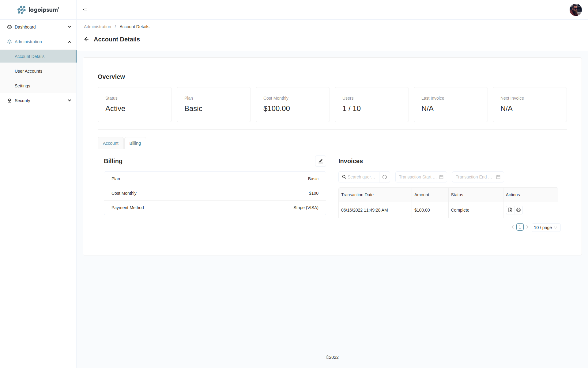
Task: Open the user avatar profile picture
Action: click(x=575, y=10)
